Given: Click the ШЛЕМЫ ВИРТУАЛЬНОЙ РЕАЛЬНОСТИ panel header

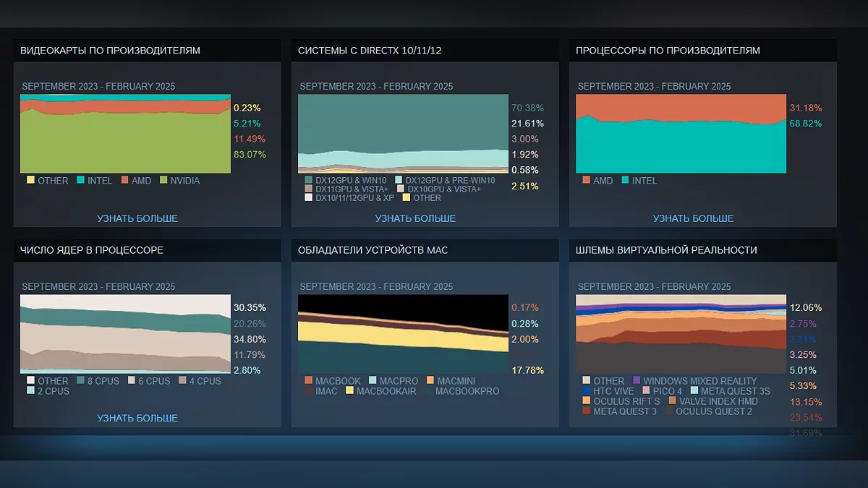Looking at the screenshot, I should (x=666, y=250).
